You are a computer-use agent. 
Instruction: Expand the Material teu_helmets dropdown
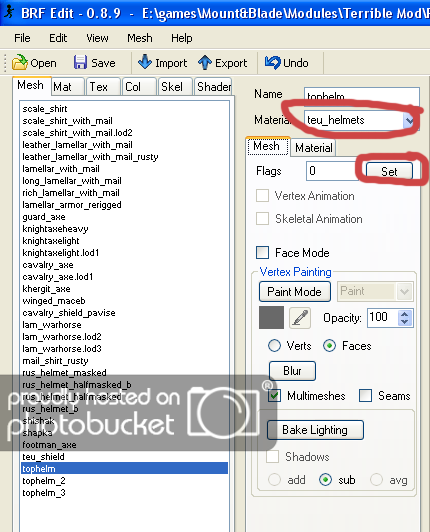point(409,120)
